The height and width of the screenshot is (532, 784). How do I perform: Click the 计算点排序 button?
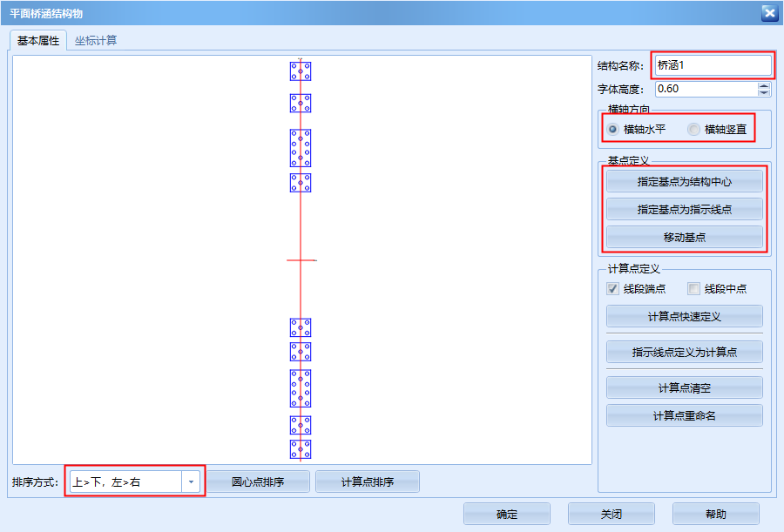click(x=367, y=481)
